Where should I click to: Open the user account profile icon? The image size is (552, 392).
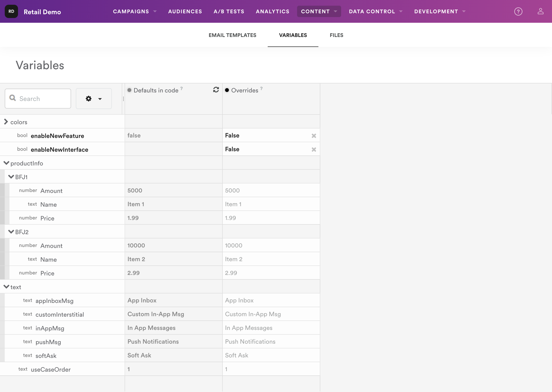click(x=540, y=11)
